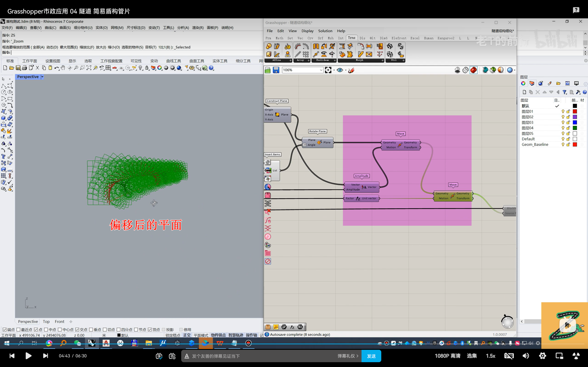This screenshot has width=588, height=367.
Task: Open the Solution menu in Grasshopper
Action: (x=325, y=31)
